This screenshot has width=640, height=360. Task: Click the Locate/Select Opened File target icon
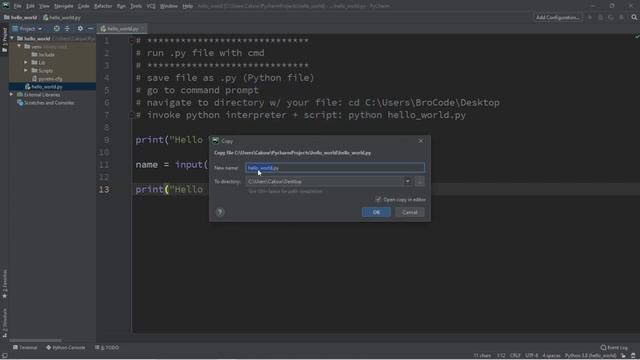coord(56,29)
